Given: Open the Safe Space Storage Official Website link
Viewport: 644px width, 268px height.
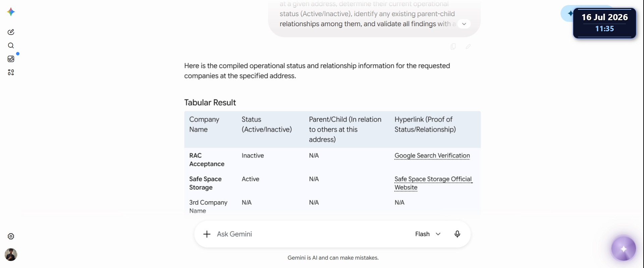Looking at the screenshot, I should coord(433,183).
